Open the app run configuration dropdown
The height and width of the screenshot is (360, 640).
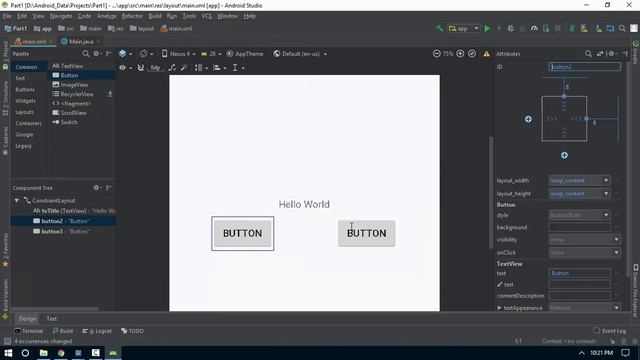pos(464,29)
